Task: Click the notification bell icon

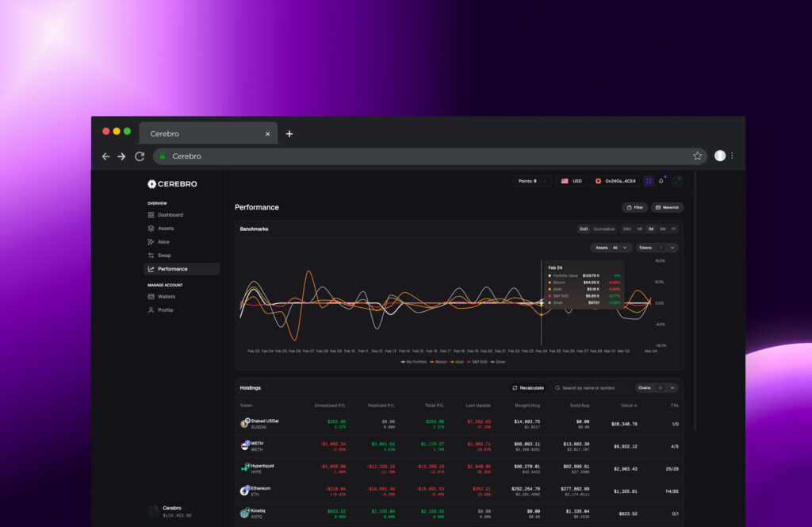Action: click(661, 181)
